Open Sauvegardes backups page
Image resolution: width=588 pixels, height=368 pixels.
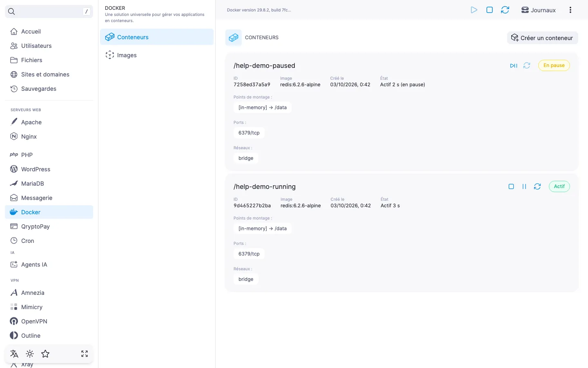[49, 89]
